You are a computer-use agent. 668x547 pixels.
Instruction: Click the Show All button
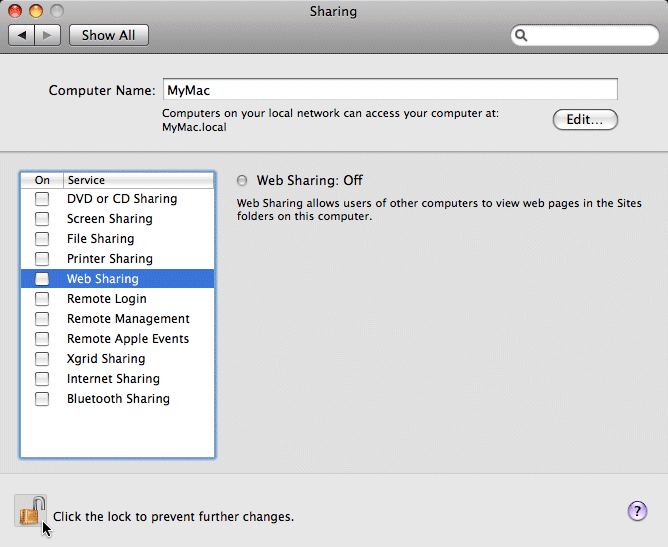coord(108,35)
